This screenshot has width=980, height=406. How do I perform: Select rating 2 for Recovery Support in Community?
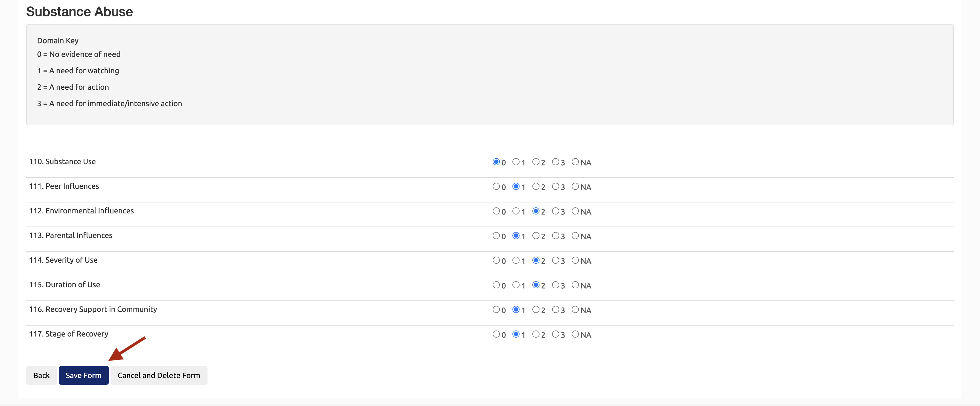536,309
